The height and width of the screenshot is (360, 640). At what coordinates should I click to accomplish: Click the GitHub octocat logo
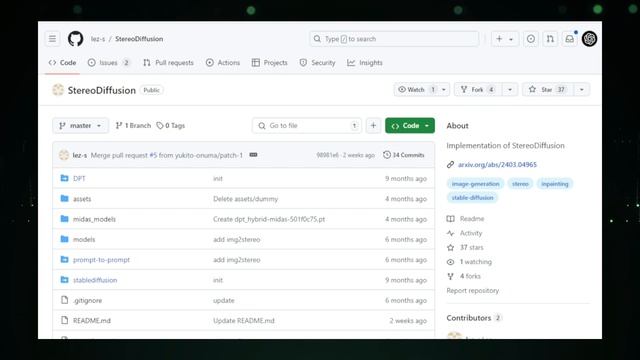tap(76, 39)
